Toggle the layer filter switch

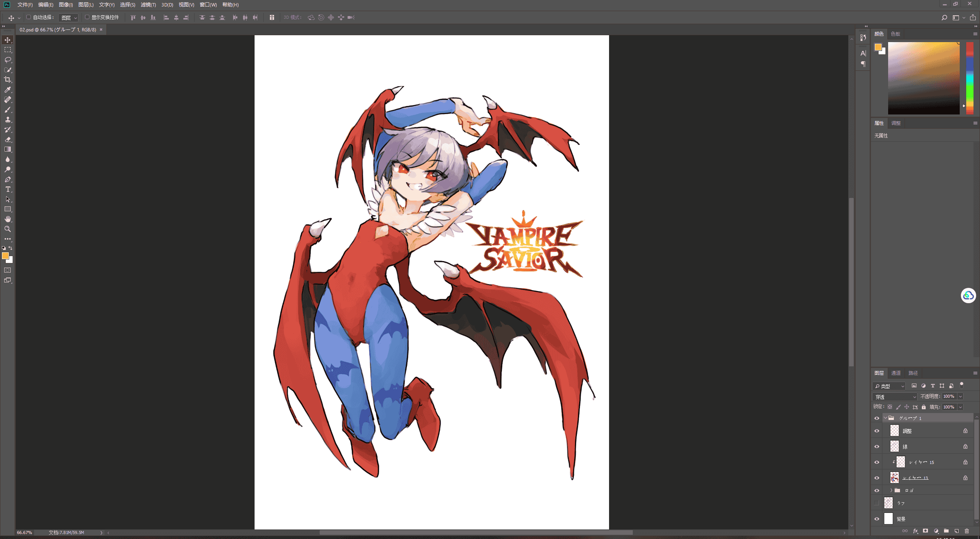tap(961, 385)
